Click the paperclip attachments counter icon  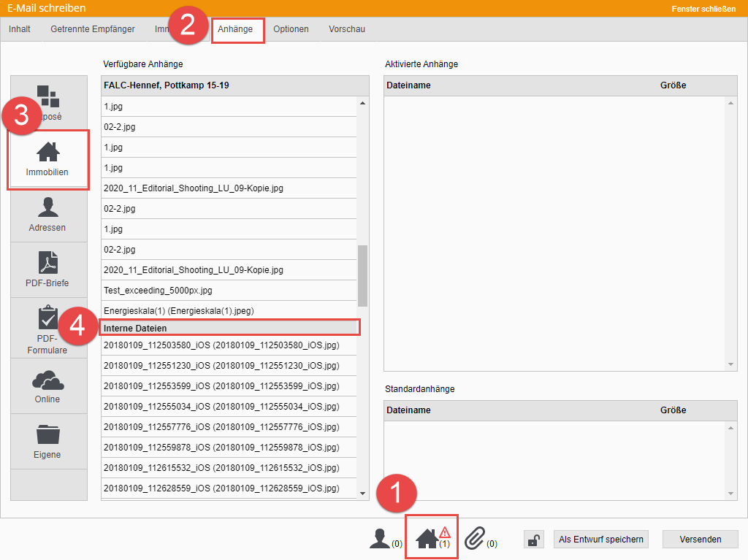point(476,539)
